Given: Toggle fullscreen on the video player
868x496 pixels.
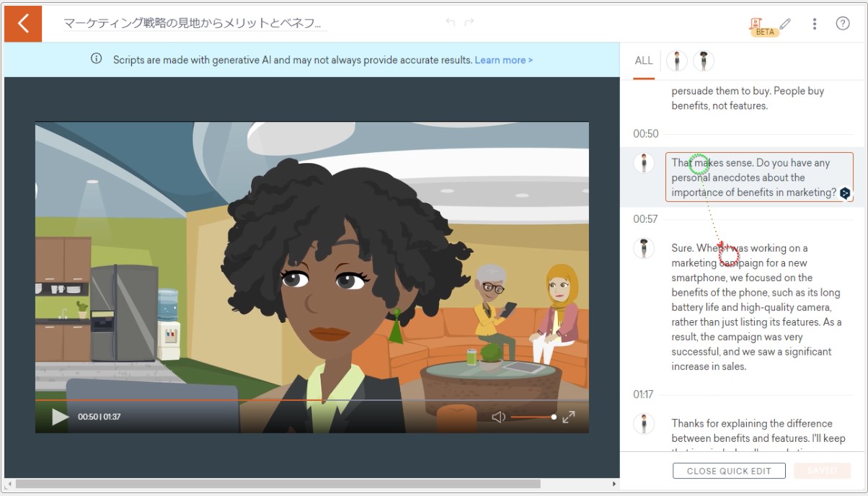Looking at the screenshot, I should [x=569, y=416].
